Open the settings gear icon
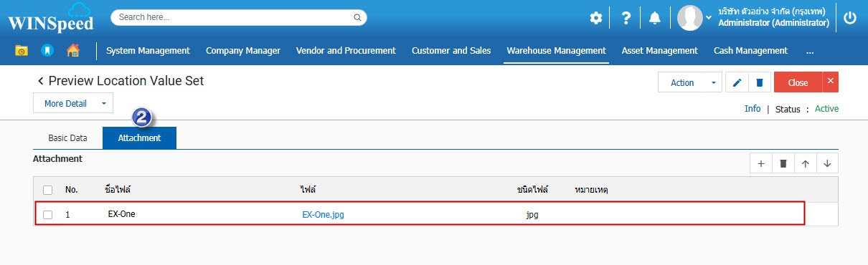 (x=596, y=18)
